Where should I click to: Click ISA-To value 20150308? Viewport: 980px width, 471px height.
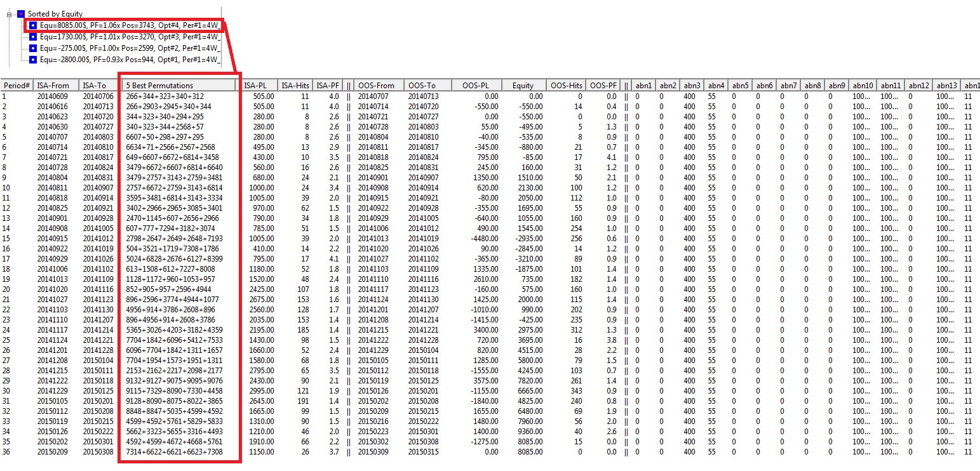pyautogui.click(x=98, y=452)
